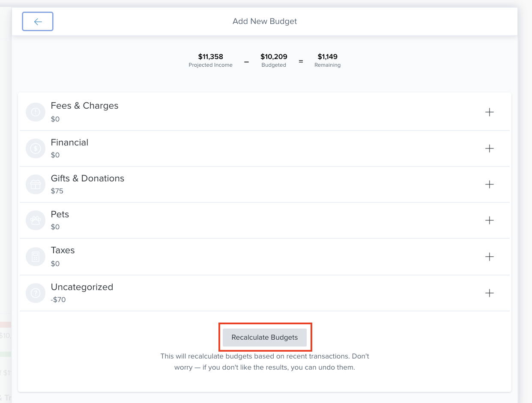Click the Taxes calculator icon

(36, 257)
